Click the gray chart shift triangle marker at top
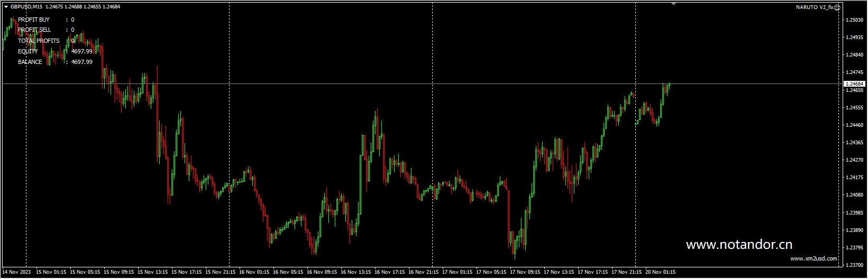The width and height of the screenshot is (868, 279). coord(673,4)
